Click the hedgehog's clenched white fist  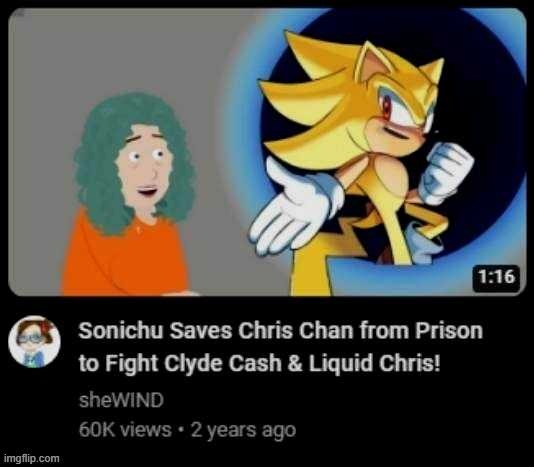(444, 172)
